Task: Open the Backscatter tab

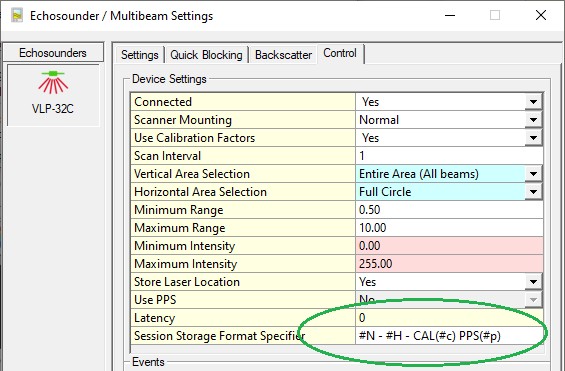Action: (x=283, y=55)
